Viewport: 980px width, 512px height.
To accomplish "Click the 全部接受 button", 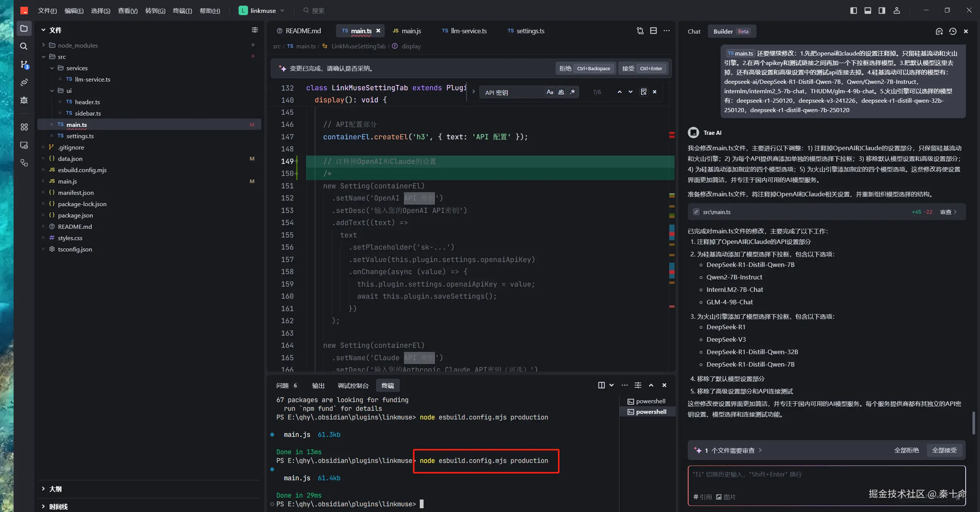I will point(944,450).
